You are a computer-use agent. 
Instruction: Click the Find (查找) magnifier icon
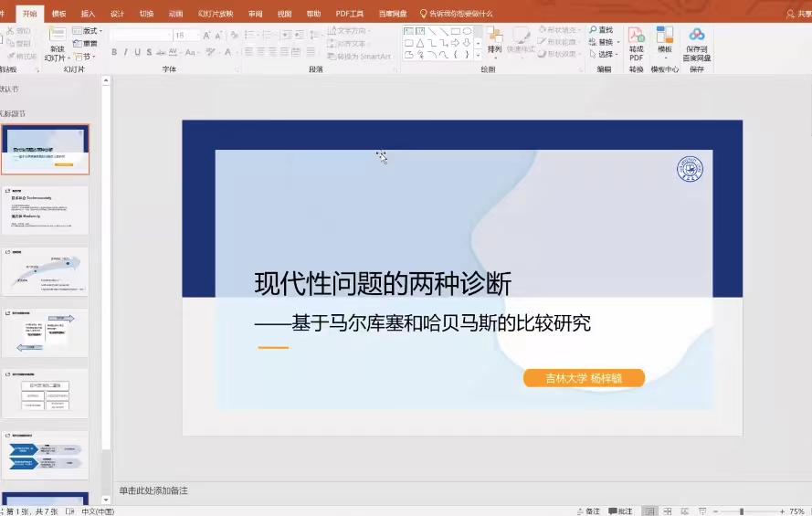click(x=594, y=30)
